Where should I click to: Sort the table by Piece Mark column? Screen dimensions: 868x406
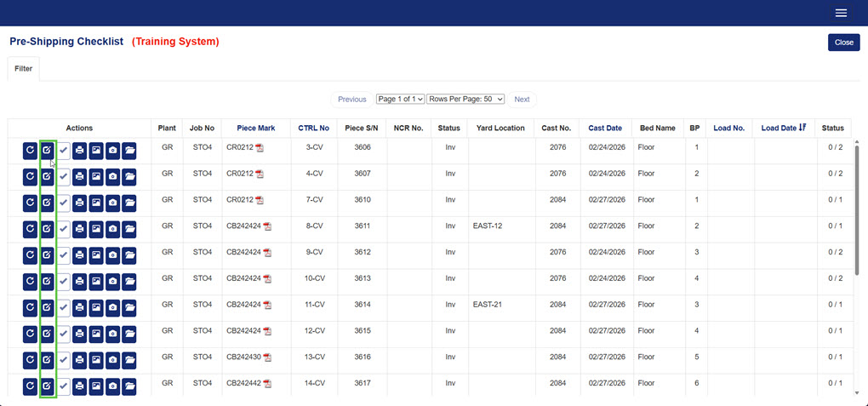coord(256,128)
